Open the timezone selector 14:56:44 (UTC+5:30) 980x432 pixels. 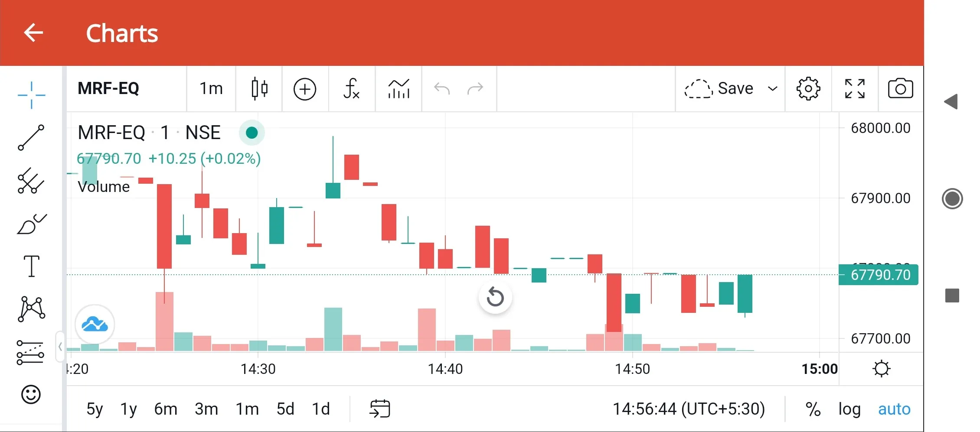pos(689,409)
